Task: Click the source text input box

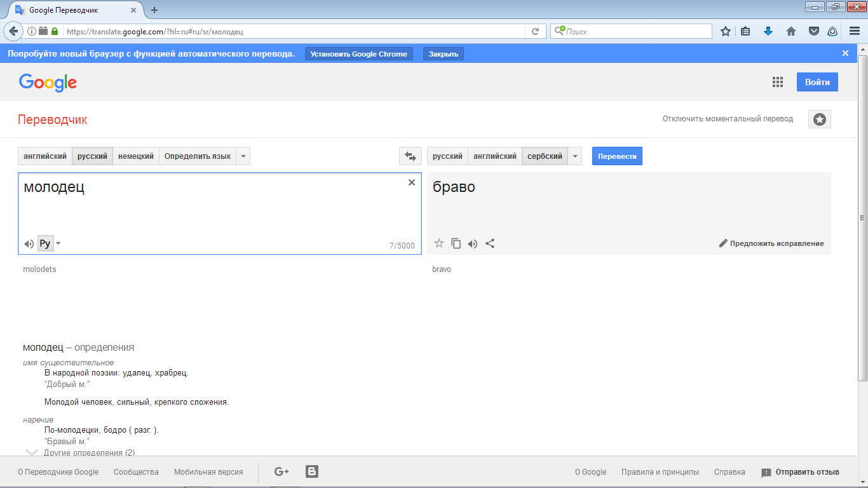Action: click(x=220, y=213)
